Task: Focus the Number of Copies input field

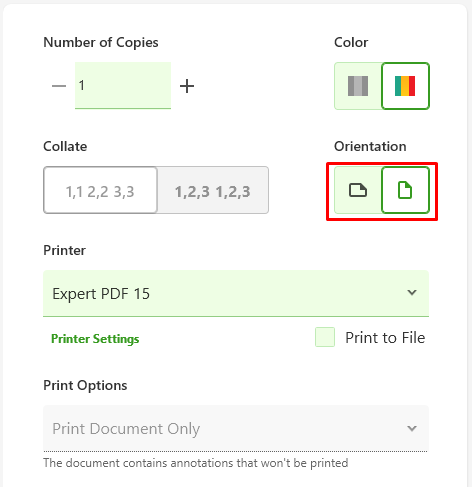Action: point(123,85)
